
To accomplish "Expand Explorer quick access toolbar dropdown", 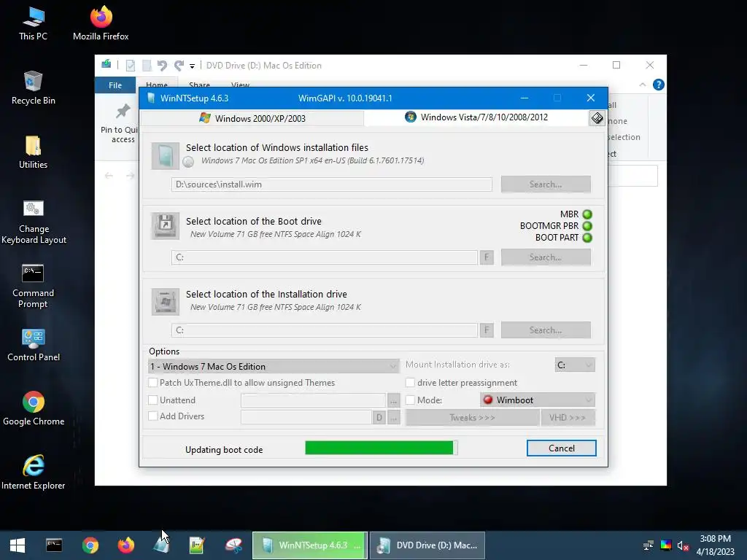I will 192,66.
